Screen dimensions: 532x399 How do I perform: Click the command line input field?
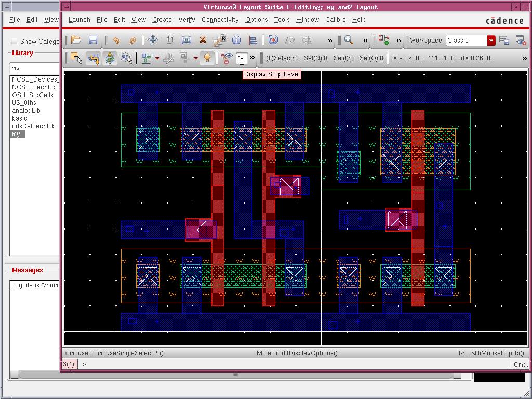(x=294, y=364)
